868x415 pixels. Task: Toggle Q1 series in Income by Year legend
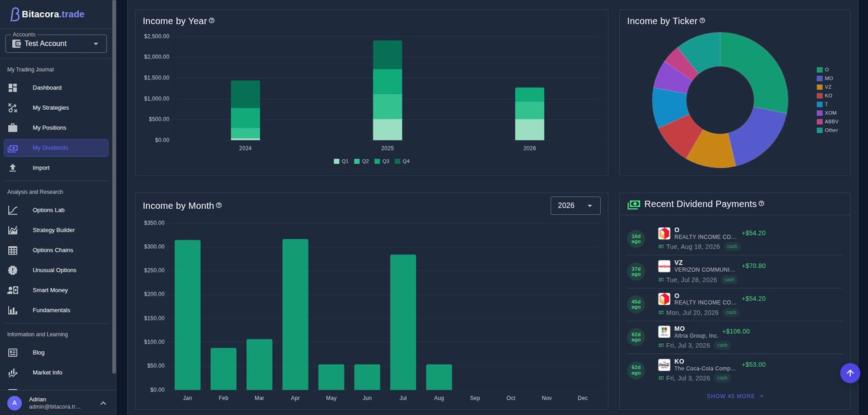coord(341,161)
